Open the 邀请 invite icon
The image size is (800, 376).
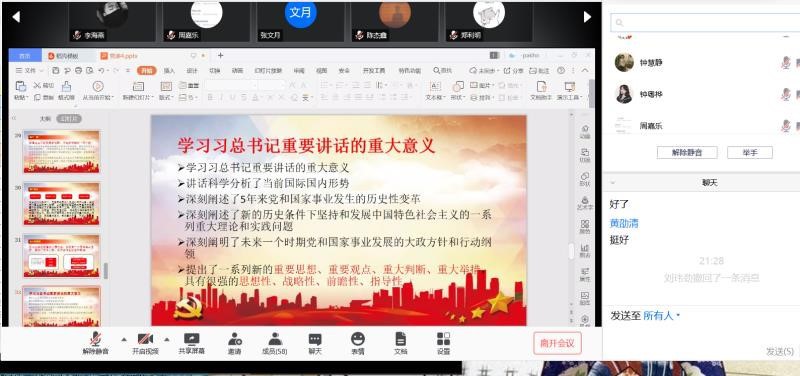click(235, 343)
